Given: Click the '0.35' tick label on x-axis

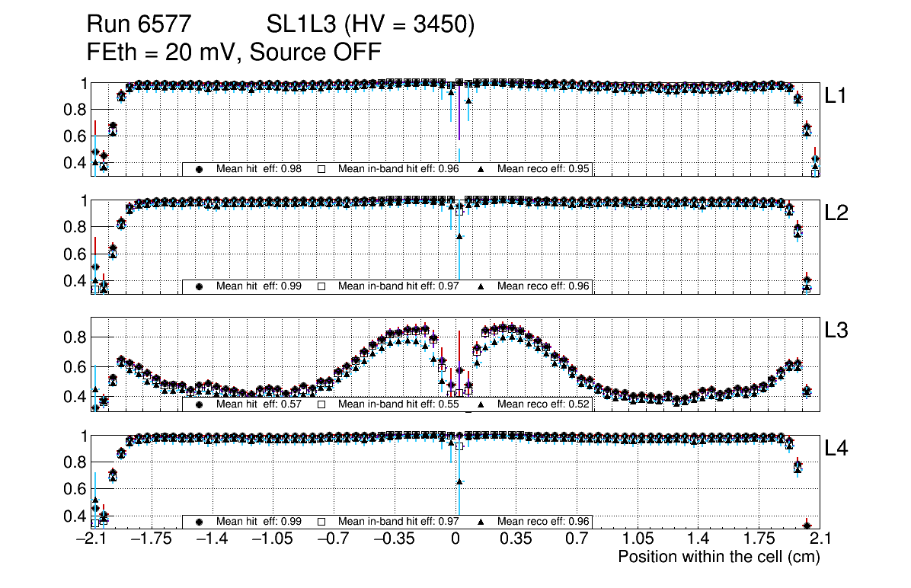Looking at the screenshot, I should click(516, 540).
